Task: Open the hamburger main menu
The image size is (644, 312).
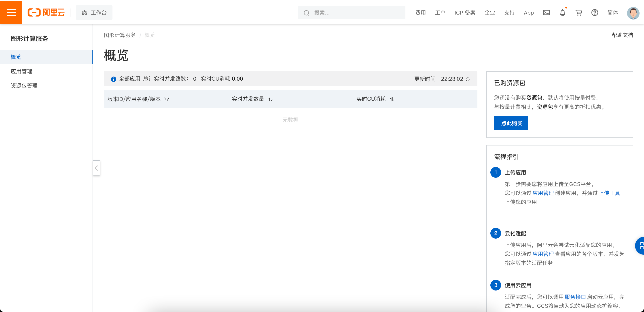Action: coord(11,13)
